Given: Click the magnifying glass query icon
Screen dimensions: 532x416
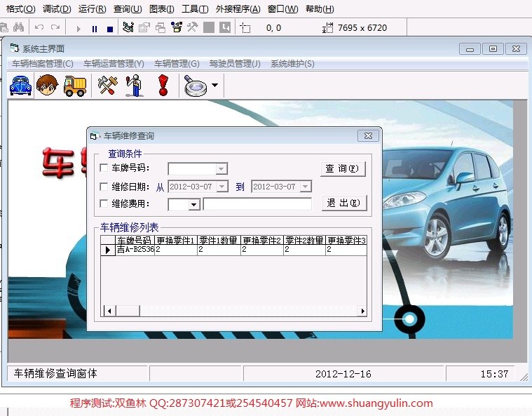Looking at the screenshot, I should point(195,86).
